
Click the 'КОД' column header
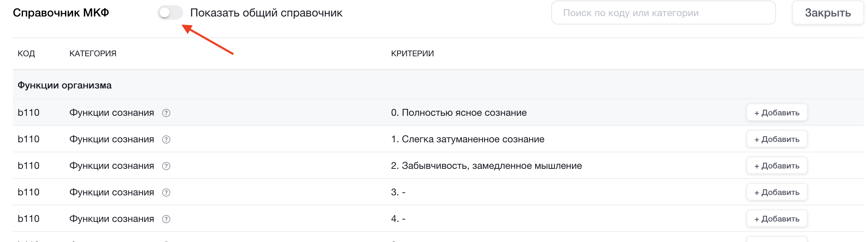pos(26,53)
